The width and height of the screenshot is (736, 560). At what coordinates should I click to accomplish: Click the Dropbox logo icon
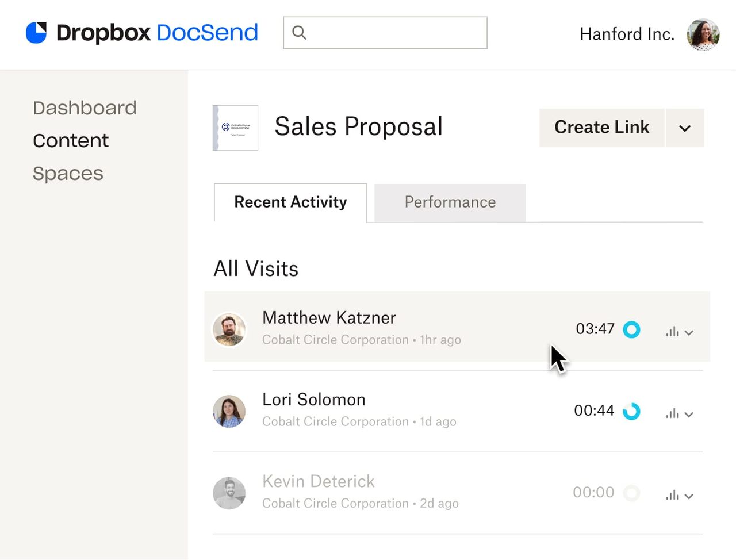(36, 33)
